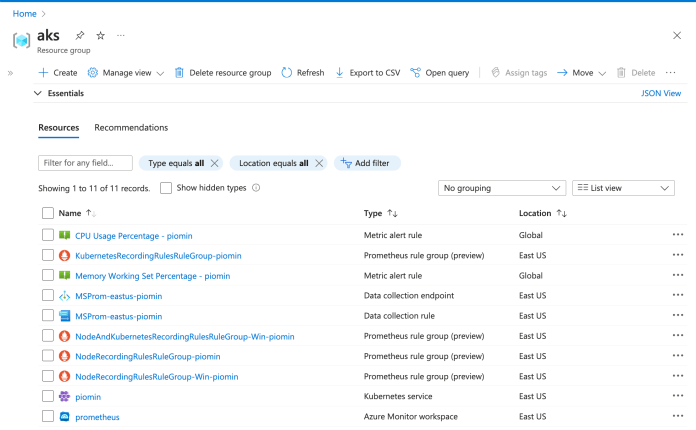The image size is (696, 430).
Task: Click the CPU Usage Percentage alert icon
Action: [64, 235]
